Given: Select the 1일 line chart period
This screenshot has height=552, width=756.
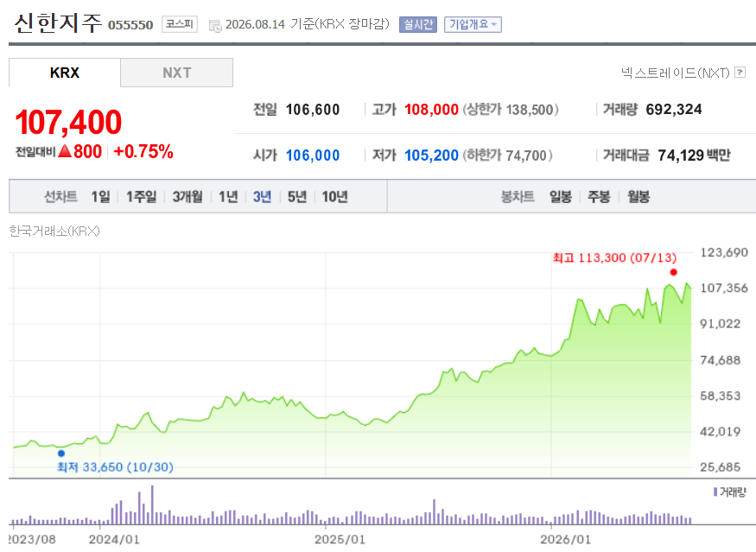Looking at the screenshot, I should (101, 197).
